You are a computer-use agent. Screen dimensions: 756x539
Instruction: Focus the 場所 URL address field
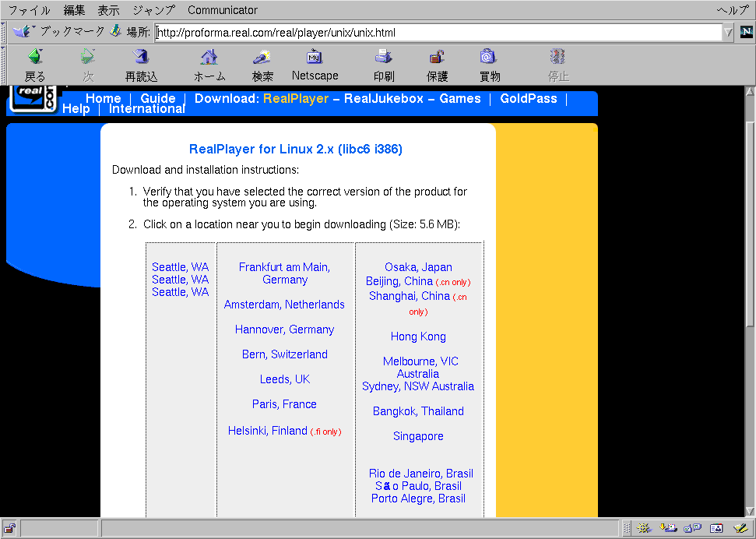pyautogui.click(x=438, y=33)
